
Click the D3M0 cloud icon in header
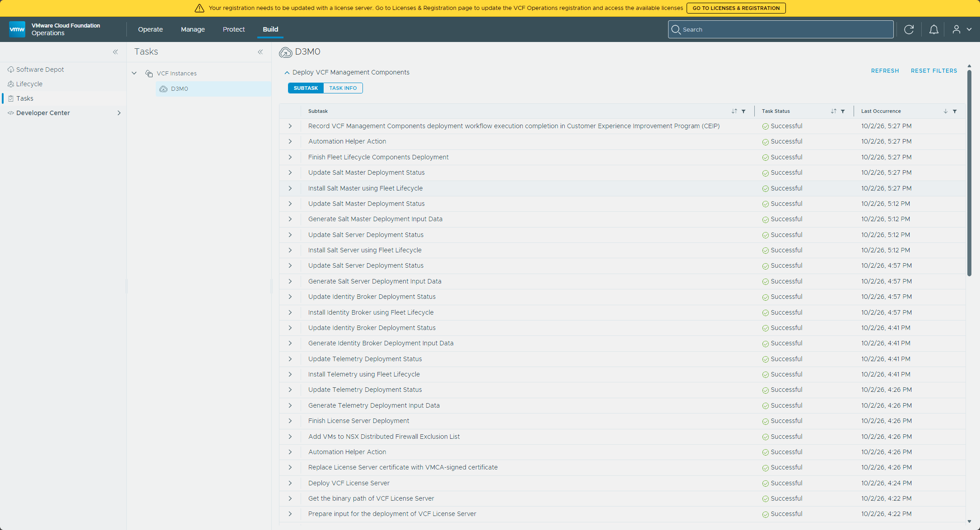pos(285,52)
